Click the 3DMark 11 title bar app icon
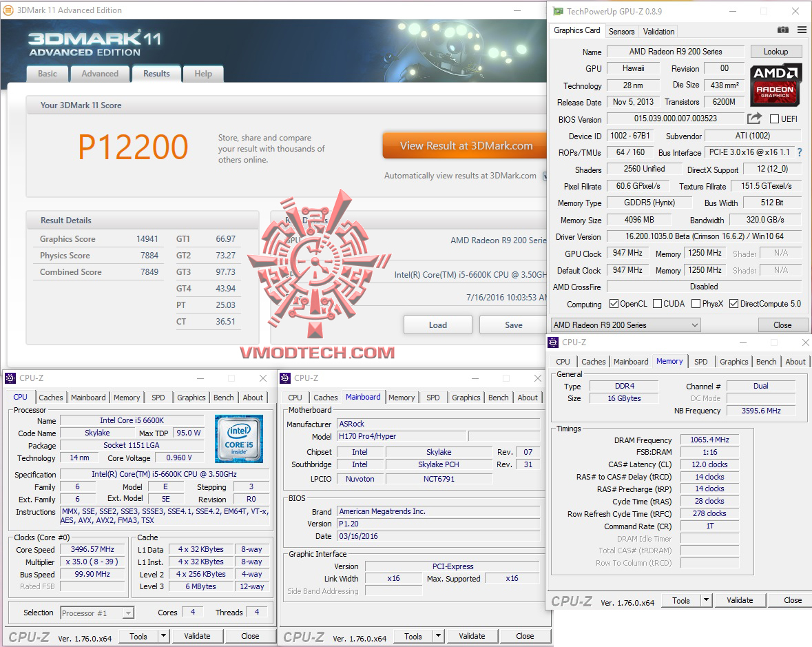The height and width of the screenshot is (647, 812). (8, 10)
